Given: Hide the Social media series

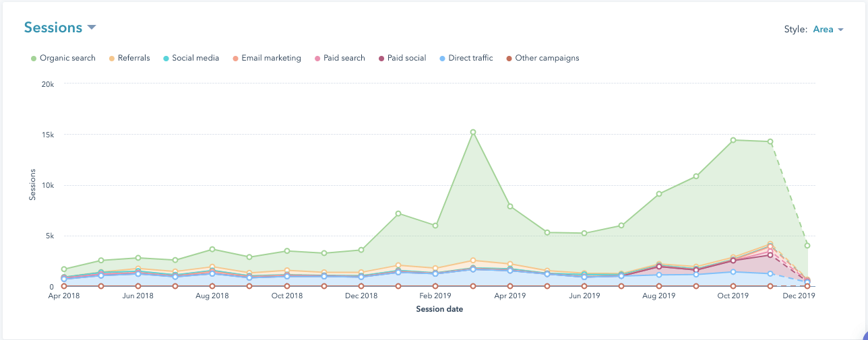Looking at the screenshot, I should pos(195,58).
